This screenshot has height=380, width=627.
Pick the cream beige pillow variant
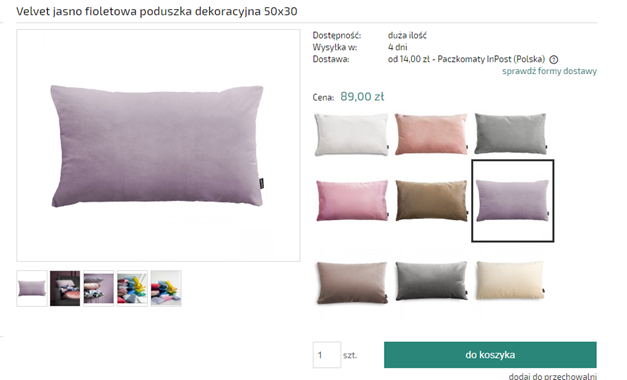[510, 280]
